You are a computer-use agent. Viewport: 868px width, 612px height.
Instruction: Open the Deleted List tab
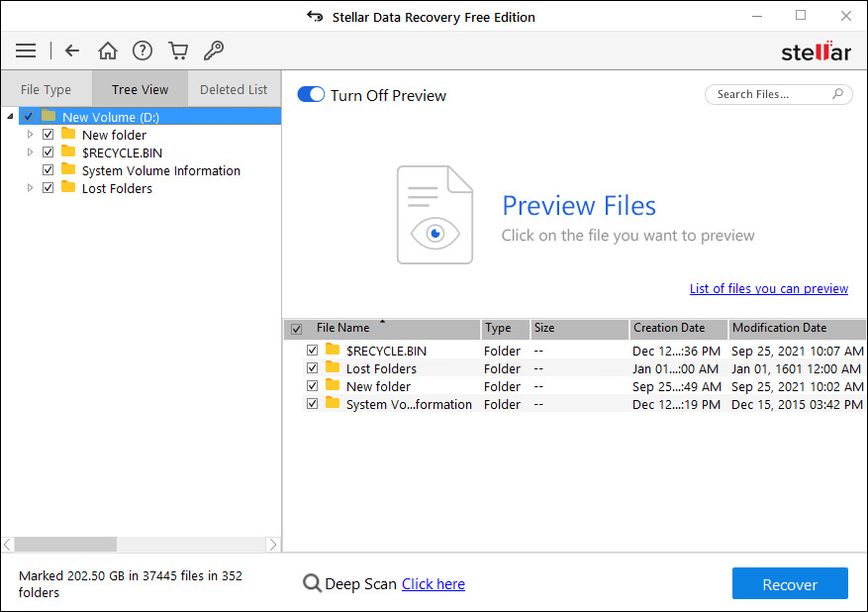[x=234, y=89]
